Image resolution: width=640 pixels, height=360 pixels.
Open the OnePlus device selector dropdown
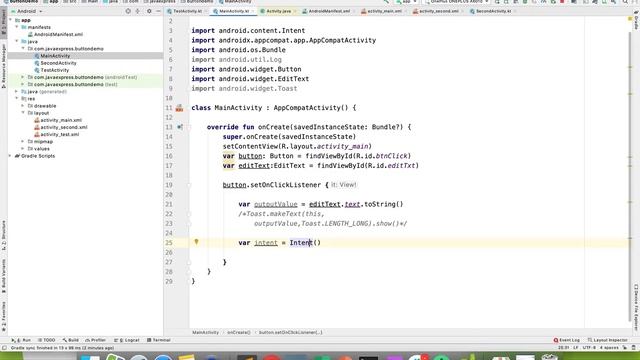(x=456, y=2)
